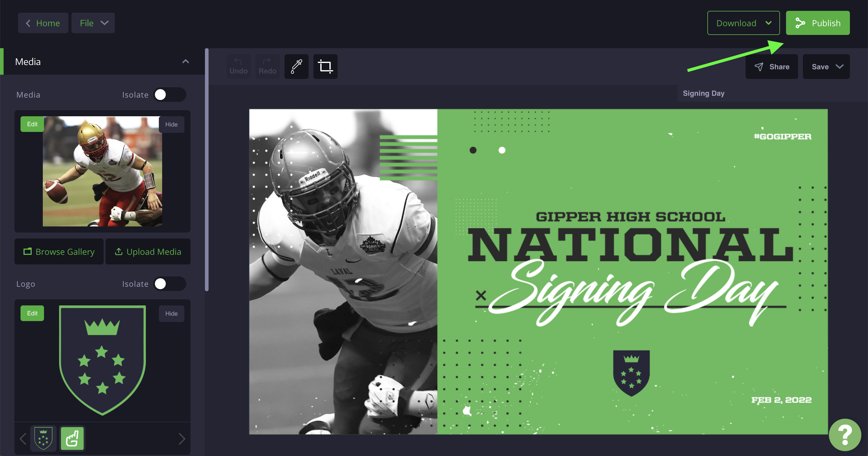Open the File menu
Viewport: 868px width, 456px height.
pyautogui.click(x=93, y=23)
